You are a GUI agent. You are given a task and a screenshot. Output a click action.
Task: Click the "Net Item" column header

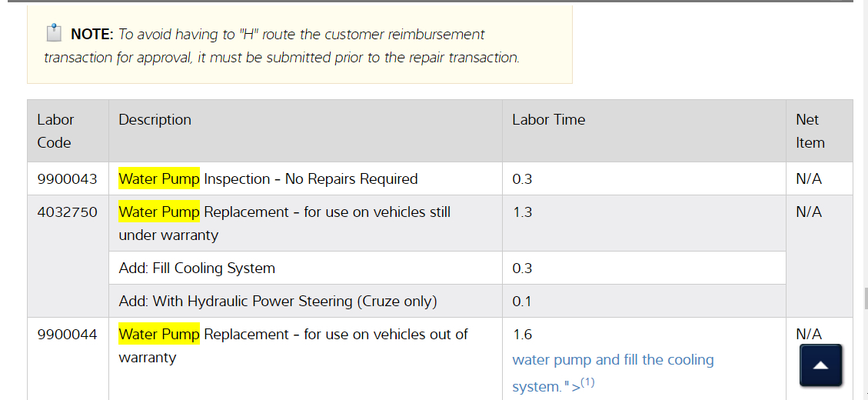tap(810, 131)
